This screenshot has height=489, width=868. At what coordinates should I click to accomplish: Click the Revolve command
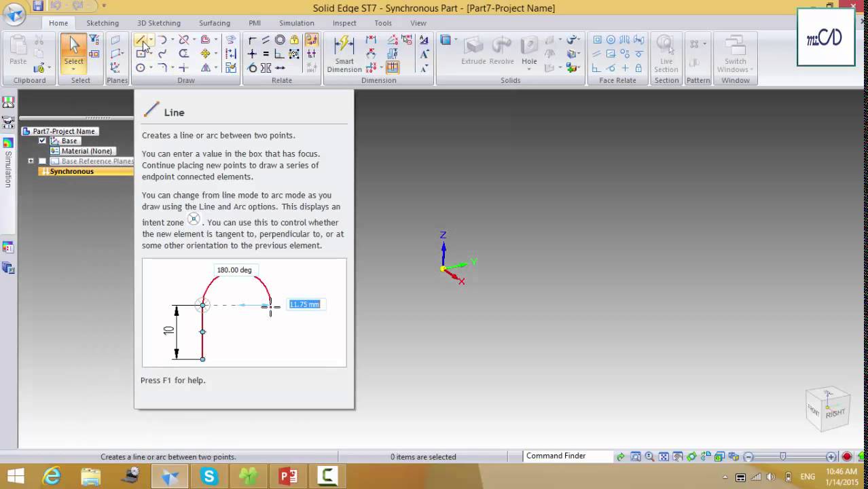tap(502, 52)
